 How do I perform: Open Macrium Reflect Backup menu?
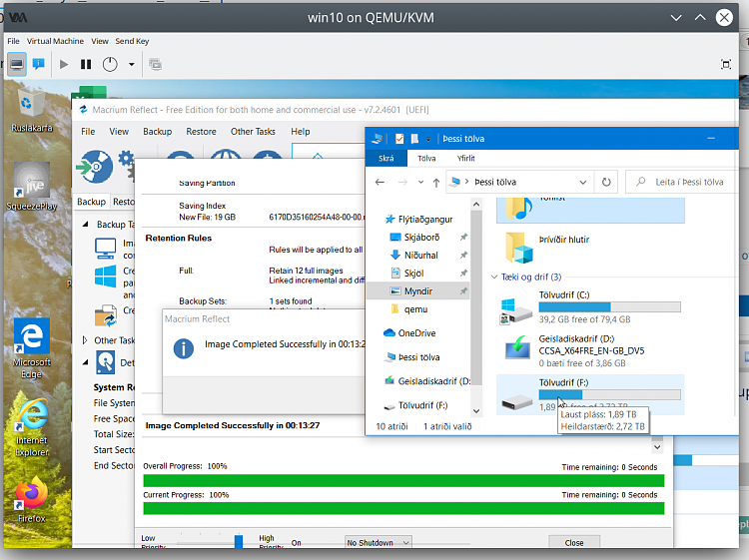(157, 132)
